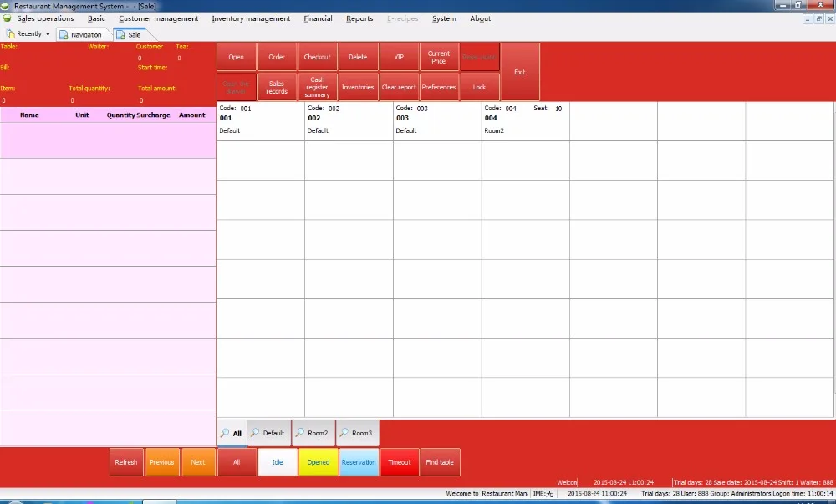Click the Order button
Viewport: 836px width, 504px height.
277,57
